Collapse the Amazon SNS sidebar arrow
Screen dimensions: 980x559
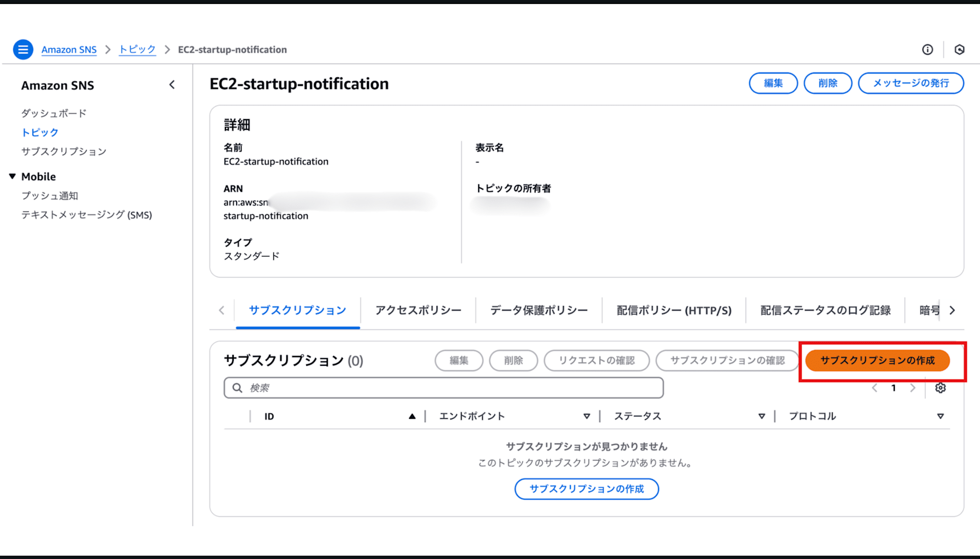tap(172, 85)
